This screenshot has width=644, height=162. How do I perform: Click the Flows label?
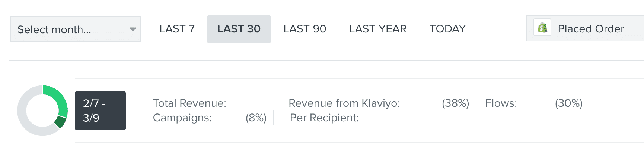tap(501, 103)
